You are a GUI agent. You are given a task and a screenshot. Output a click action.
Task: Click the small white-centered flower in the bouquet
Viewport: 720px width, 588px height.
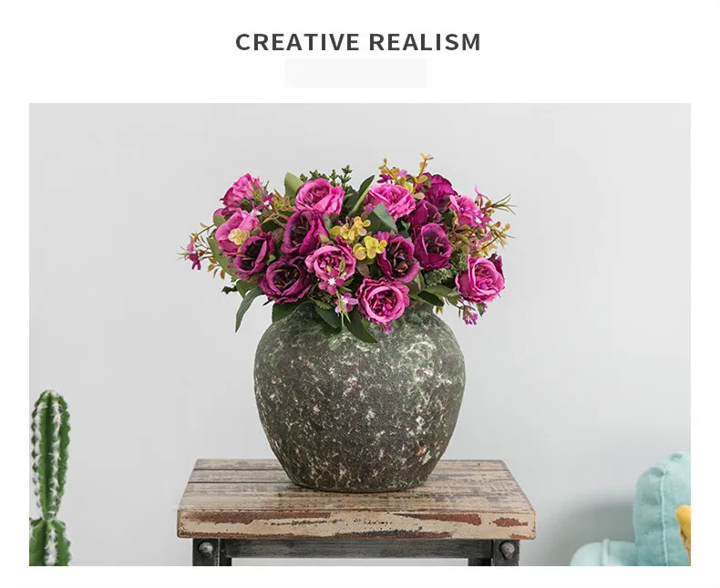[x=332, y=281]
